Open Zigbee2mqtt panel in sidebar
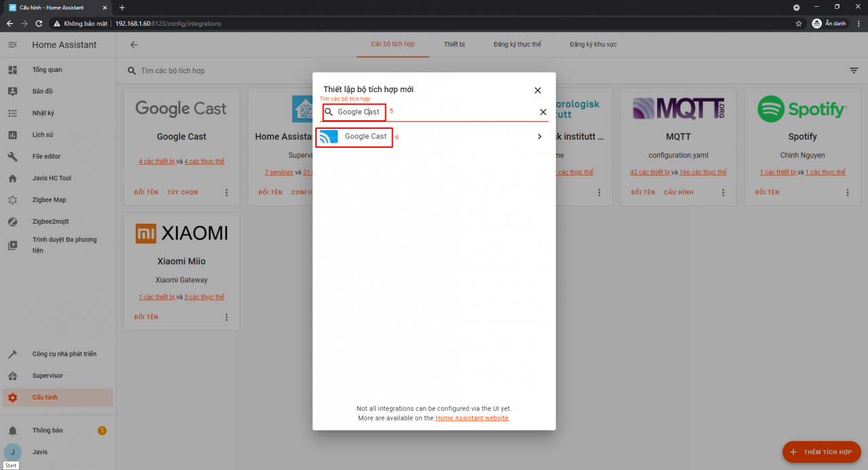Screen dimensions: 868x470 tap(52, 222)
